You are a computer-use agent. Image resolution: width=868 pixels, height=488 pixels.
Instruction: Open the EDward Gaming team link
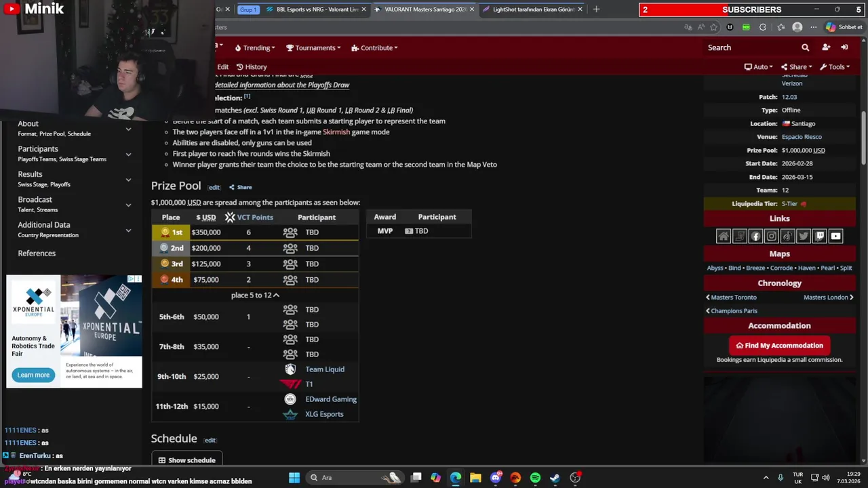point(331,399)
